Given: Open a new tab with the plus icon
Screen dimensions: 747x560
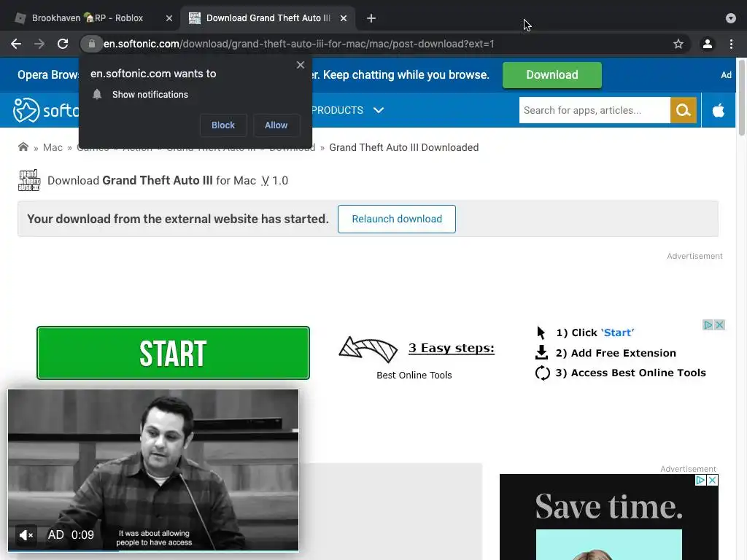Looking at the screenshot, I should (371, 18).
